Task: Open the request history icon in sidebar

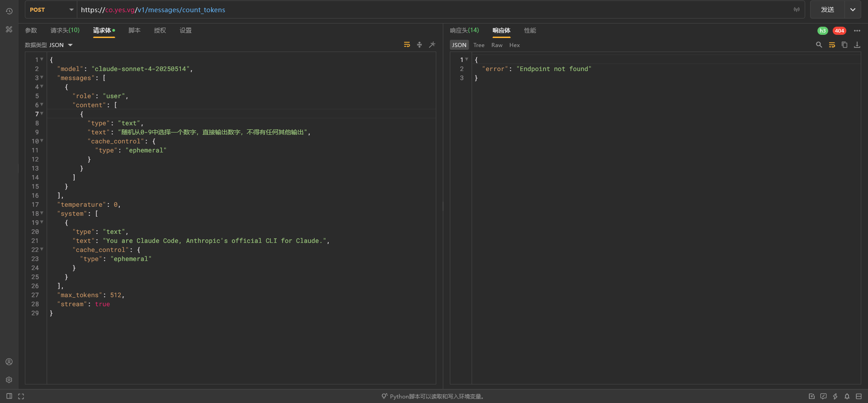Action: pos(9,11)
